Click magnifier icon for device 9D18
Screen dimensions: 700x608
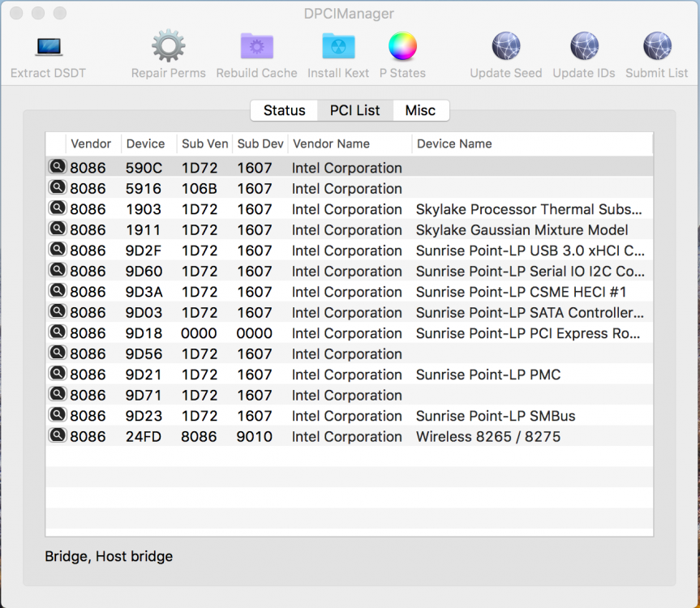[58, 332]
